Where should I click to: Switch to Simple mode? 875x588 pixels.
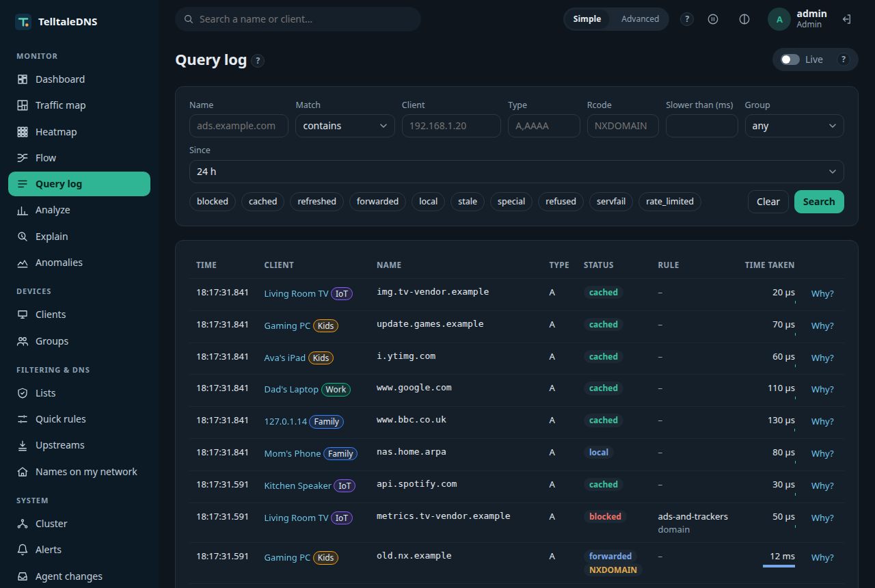coord(587,19)
